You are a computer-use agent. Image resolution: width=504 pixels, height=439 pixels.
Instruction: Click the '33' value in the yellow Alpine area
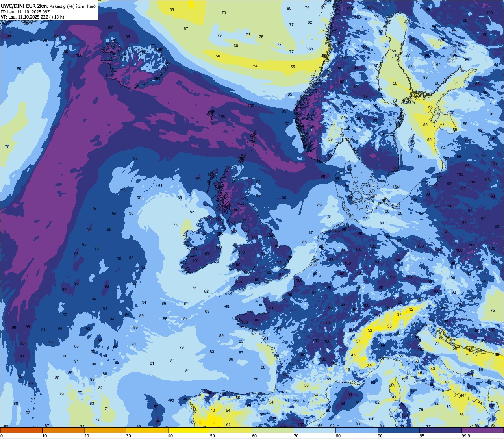click(x=370, y=331)
